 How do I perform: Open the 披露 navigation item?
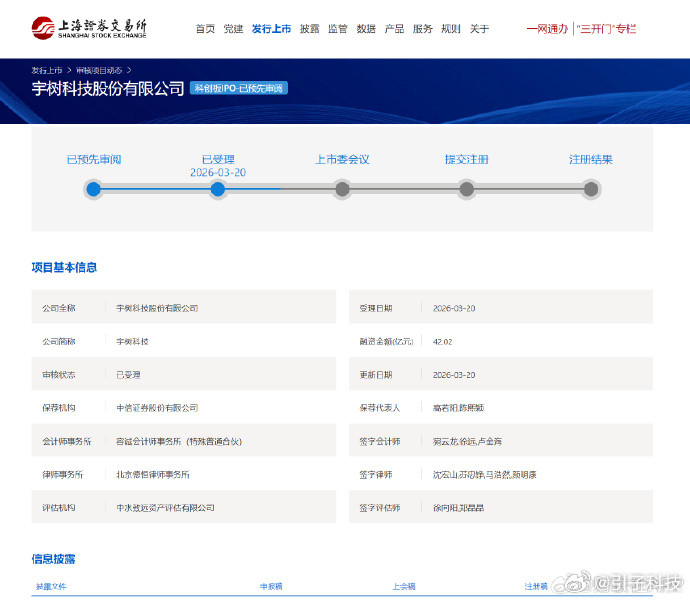pyautogui.click(x=309, y=29)
